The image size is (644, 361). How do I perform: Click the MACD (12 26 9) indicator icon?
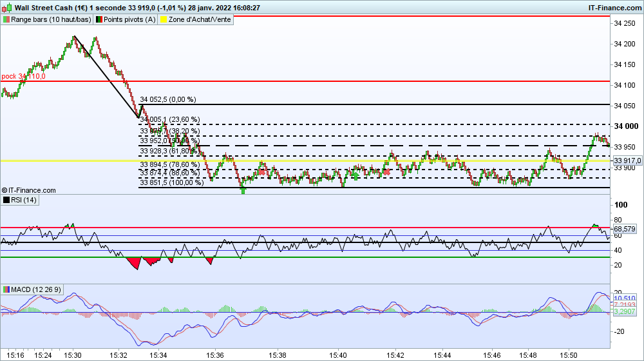(6, 289)
